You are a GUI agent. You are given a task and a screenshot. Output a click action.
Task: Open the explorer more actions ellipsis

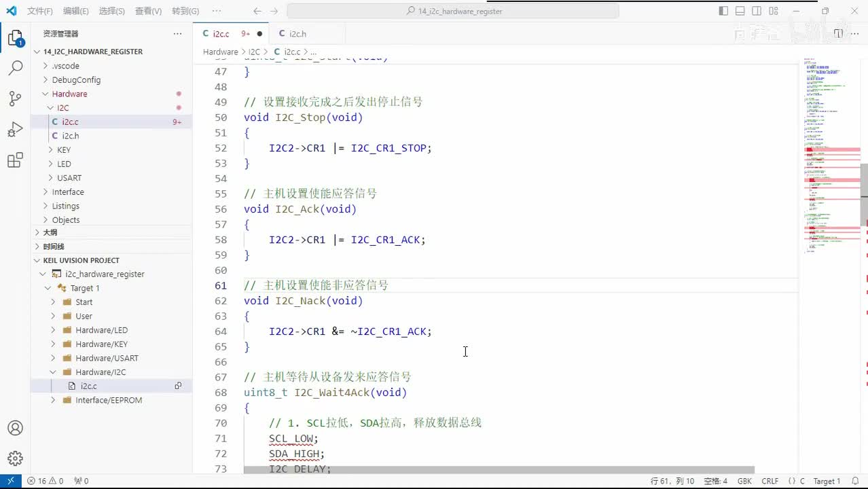177,33
